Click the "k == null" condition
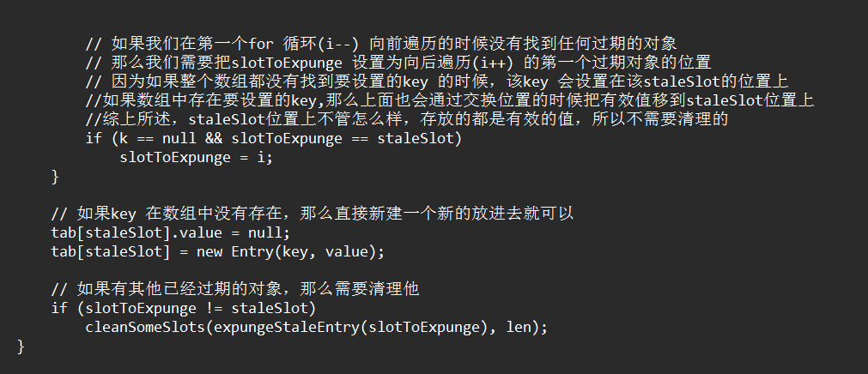Image resolution: width=868 pixels, height=374 pixels. click(x=152, y=138)
